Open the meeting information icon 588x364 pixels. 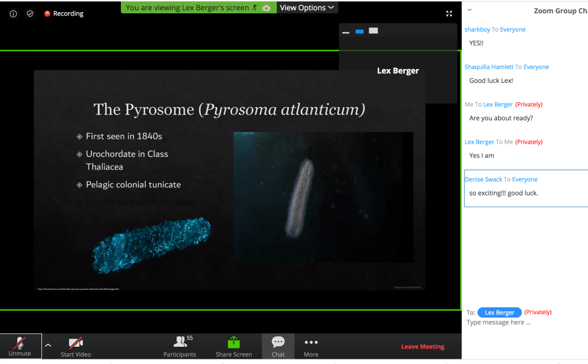coord(13,14)
